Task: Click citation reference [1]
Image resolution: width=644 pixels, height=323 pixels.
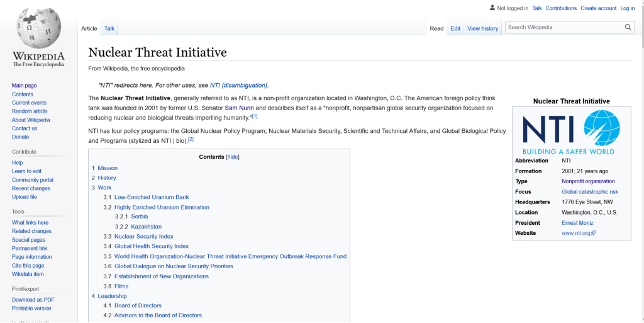Action: click(x=255, y=116)
